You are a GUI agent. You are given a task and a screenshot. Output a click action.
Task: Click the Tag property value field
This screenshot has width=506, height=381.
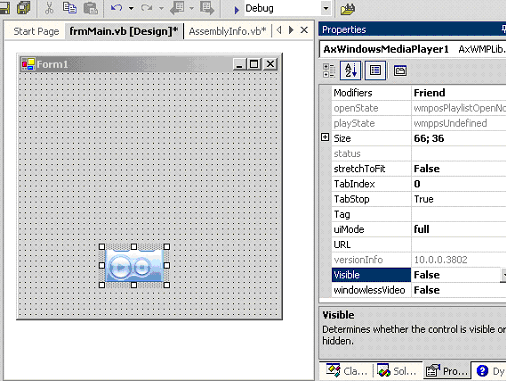tap(459, 214)
